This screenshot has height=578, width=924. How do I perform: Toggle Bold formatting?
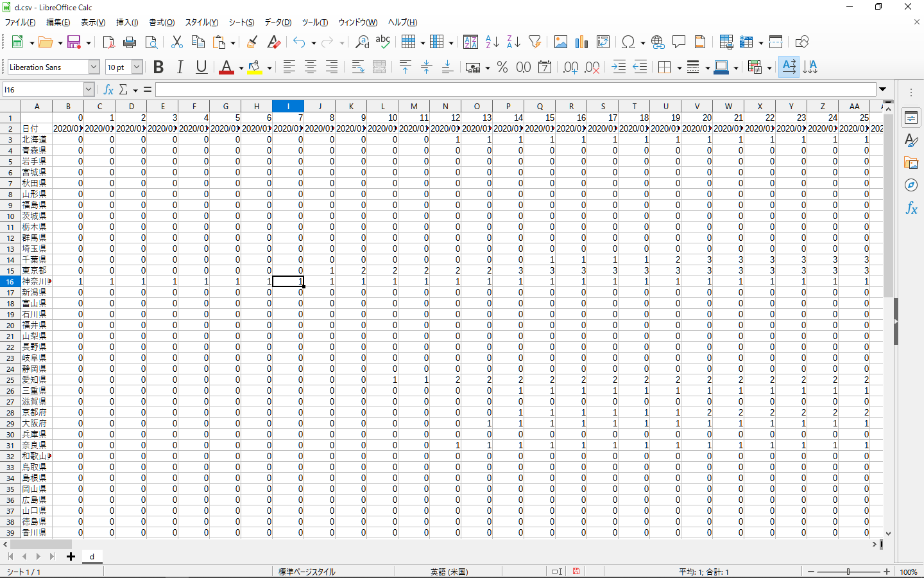158,67
